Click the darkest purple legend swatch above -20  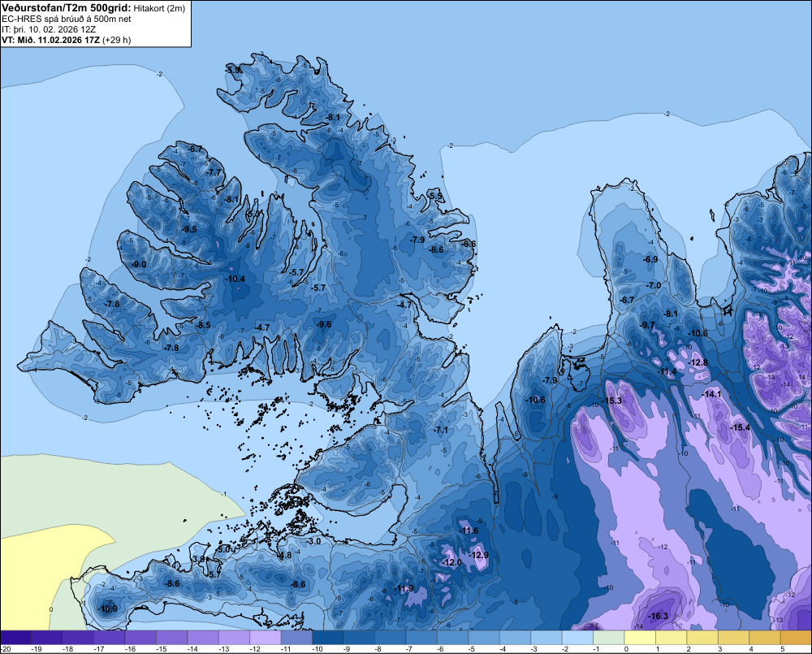(x=15, y=638)
